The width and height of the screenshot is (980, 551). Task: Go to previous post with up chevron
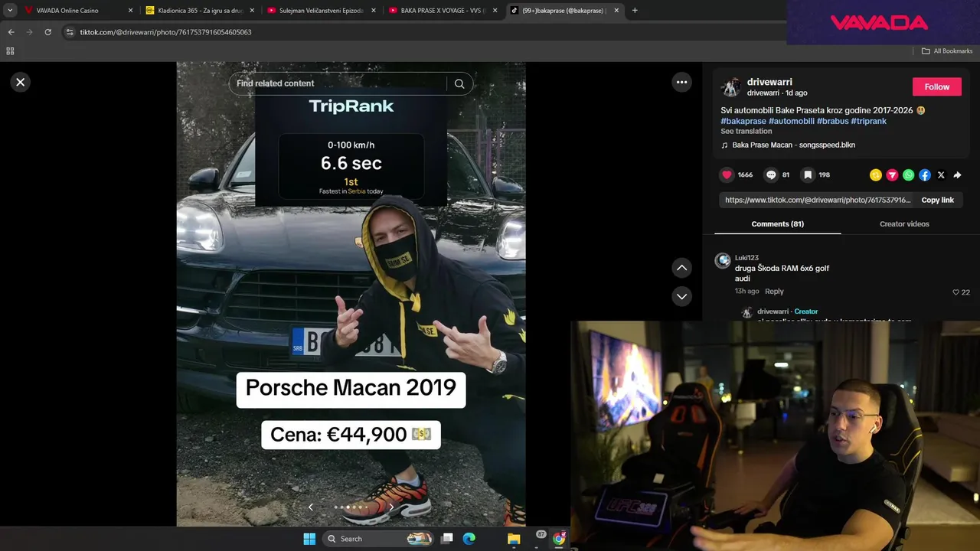681,268
